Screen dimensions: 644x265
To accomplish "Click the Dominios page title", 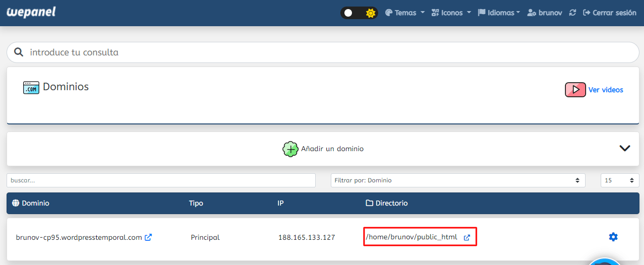I will pyautogui.click(x=65, y=87).
